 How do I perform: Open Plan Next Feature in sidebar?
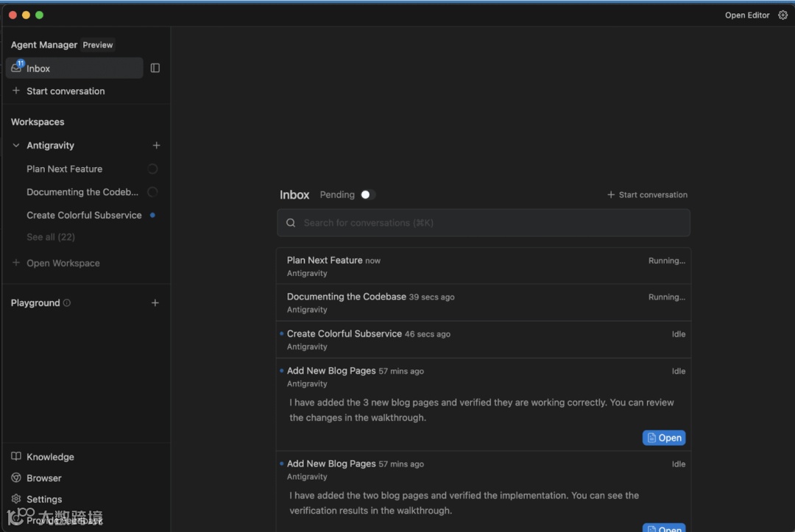64,169
